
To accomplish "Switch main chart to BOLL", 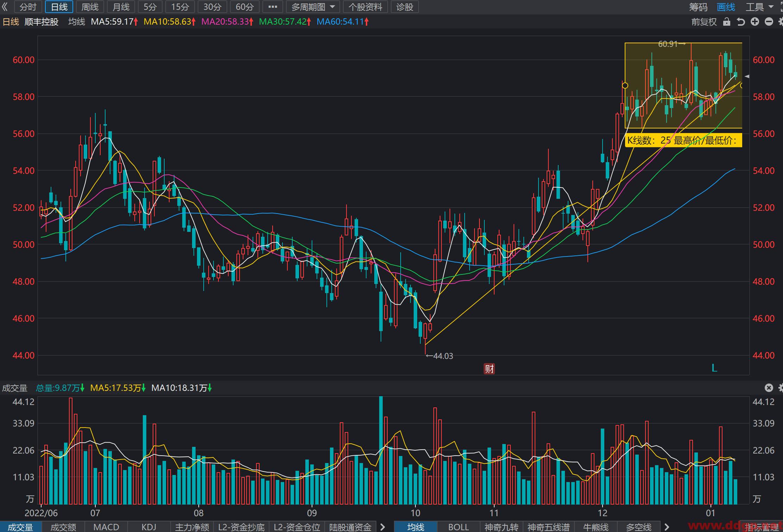I will point(459,527).
